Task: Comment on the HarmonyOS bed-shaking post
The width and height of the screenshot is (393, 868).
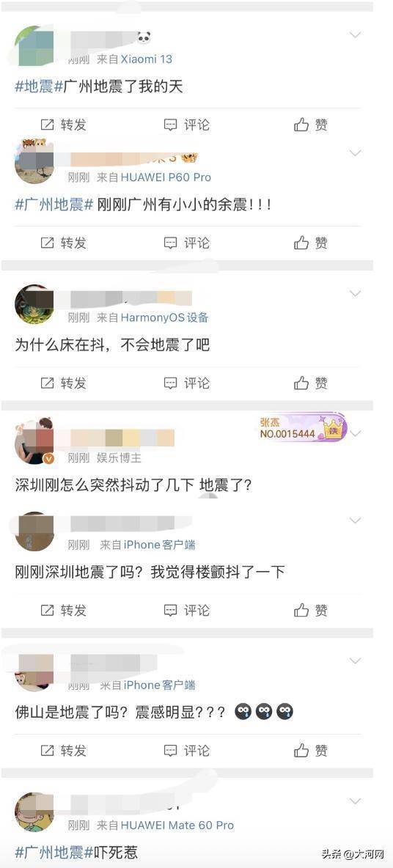Action: tap(186, 383)
